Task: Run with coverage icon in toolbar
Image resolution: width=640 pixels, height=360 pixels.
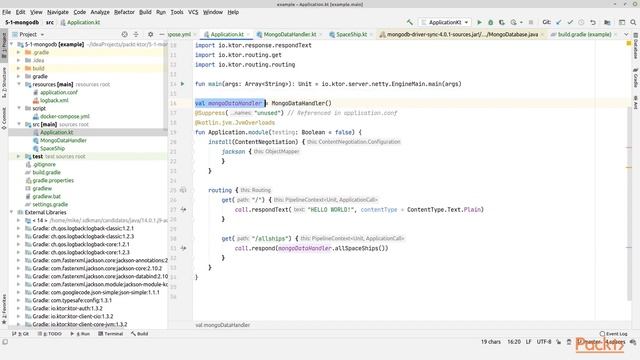Action: tap(502, 22)
